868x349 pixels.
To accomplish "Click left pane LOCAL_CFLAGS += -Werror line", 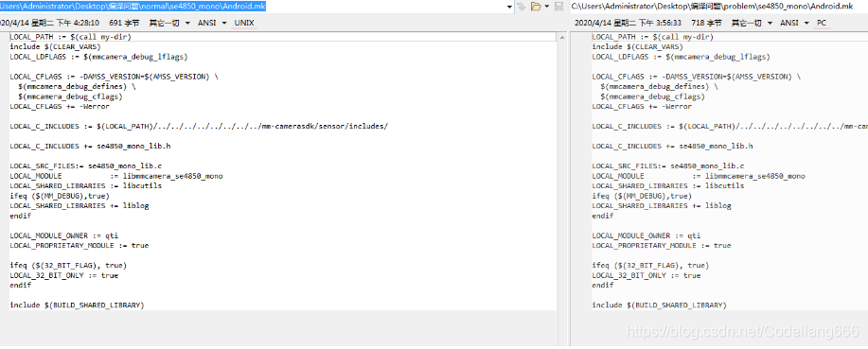I will pyautogui.click(x=60, y=106).
